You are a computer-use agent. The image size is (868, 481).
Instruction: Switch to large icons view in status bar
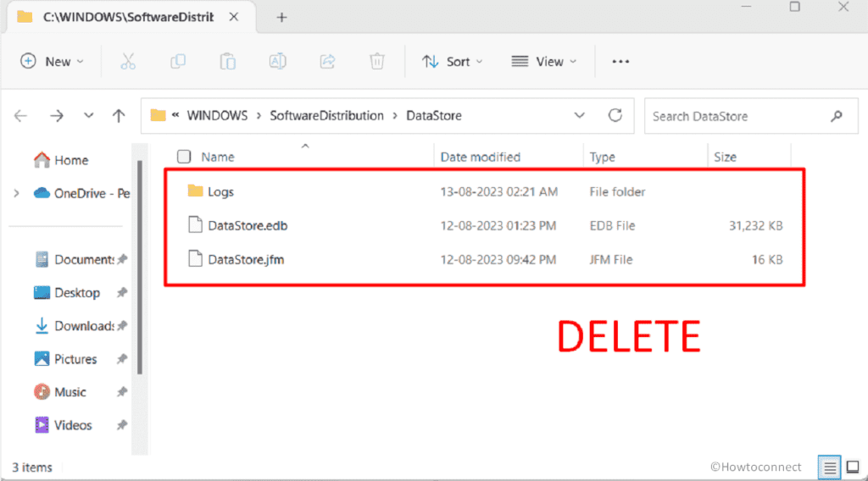click(853, 467)
